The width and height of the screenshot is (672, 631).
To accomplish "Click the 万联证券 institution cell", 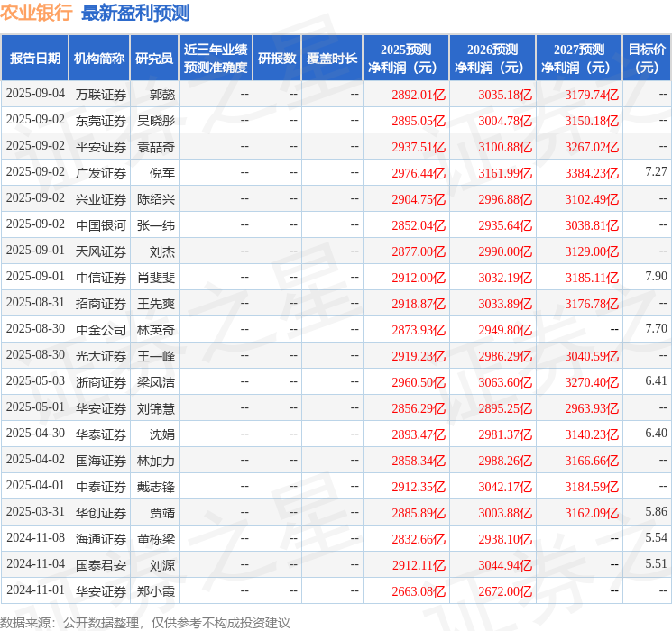I will click(101, 95).
